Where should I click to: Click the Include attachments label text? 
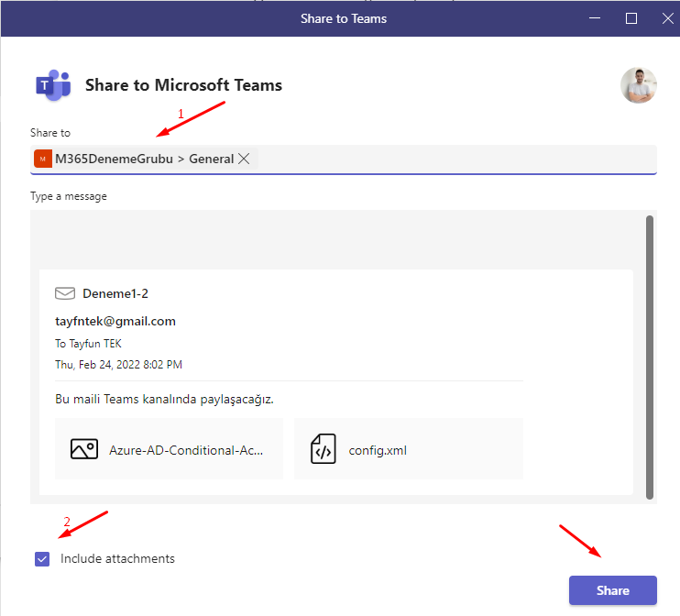click(117, 559)
